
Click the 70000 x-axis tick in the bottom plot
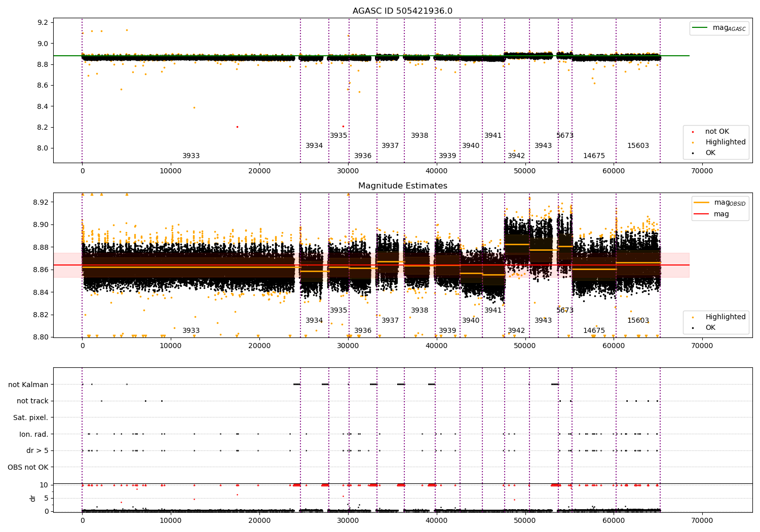(x=702, y=521)
